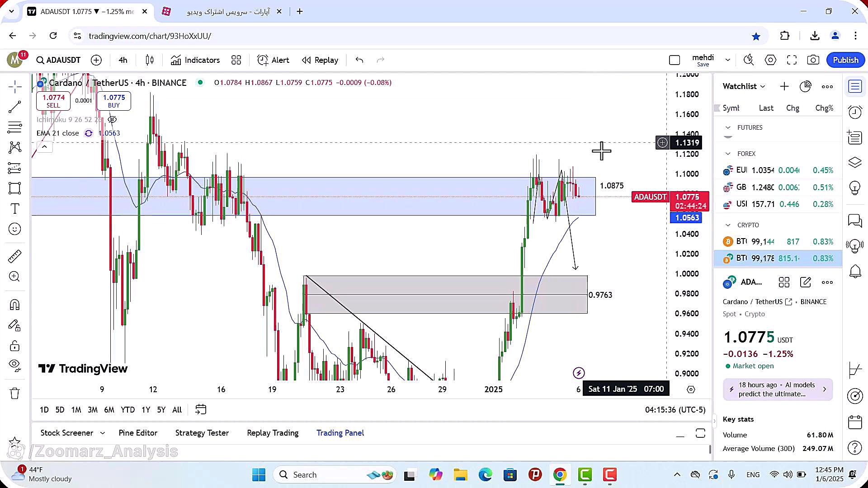Open watchlist advanced view icon
The width and height of the screenshot is (868, 488).
(x=805, y=86)
